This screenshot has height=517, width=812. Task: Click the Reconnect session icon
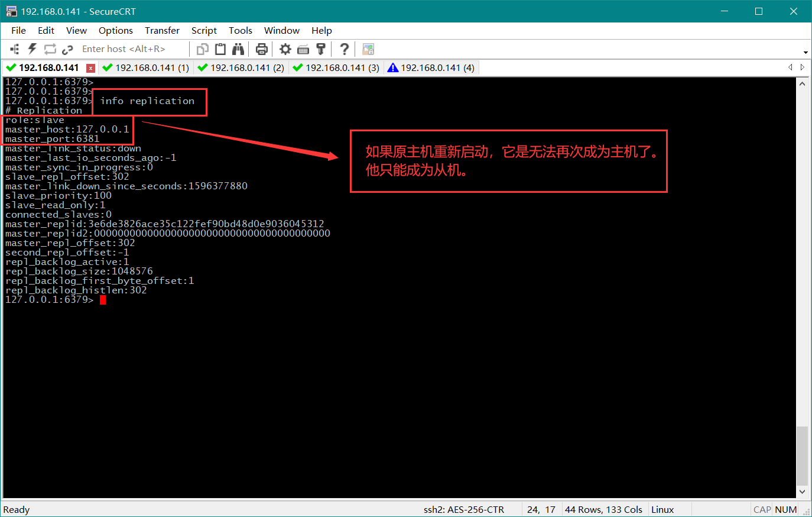(x=50, y=49)
